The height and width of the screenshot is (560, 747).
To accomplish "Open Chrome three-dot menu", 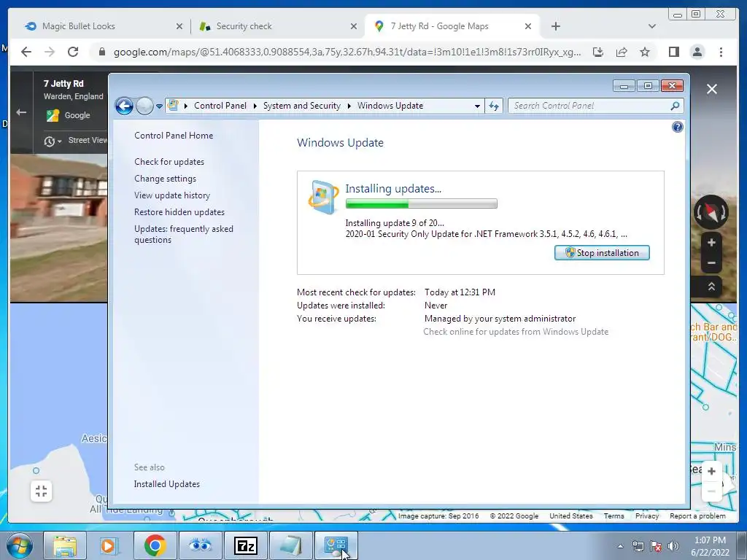I will click(721, 52).
